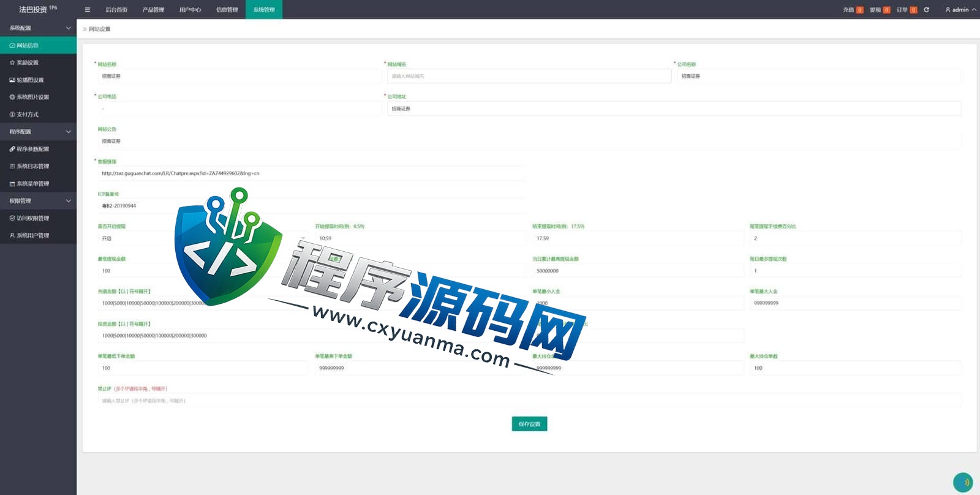Viewport: 980px width, 495px height.
Task: Focus the 单笔最低下单金额 field
Action: tap(203, 368)
